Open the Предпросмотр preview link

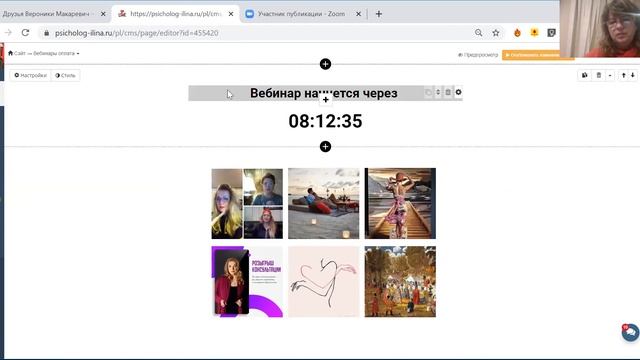478,55
